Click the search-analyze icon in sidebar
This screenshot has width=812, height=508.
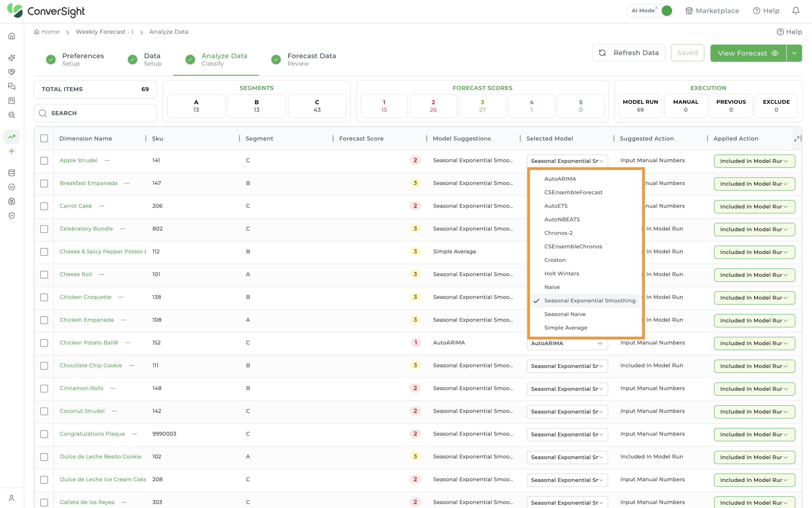coord(12,115)
